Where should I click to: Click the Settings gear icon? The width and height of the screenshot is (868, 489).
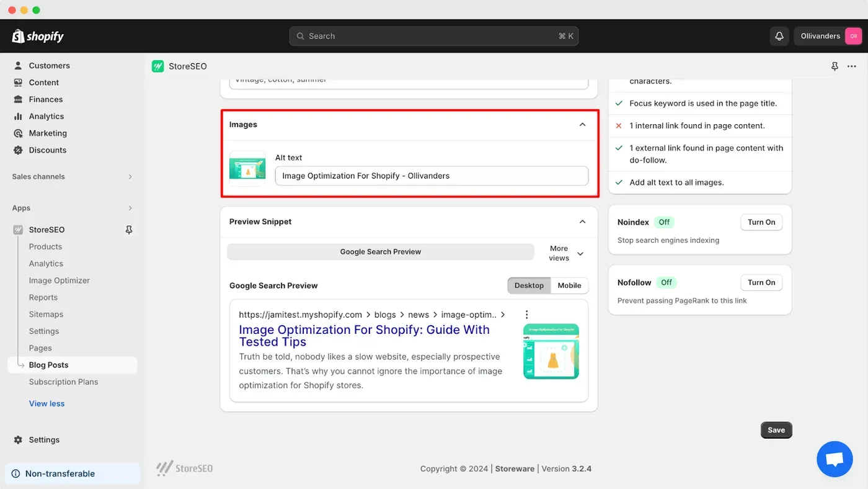point(18,439)
